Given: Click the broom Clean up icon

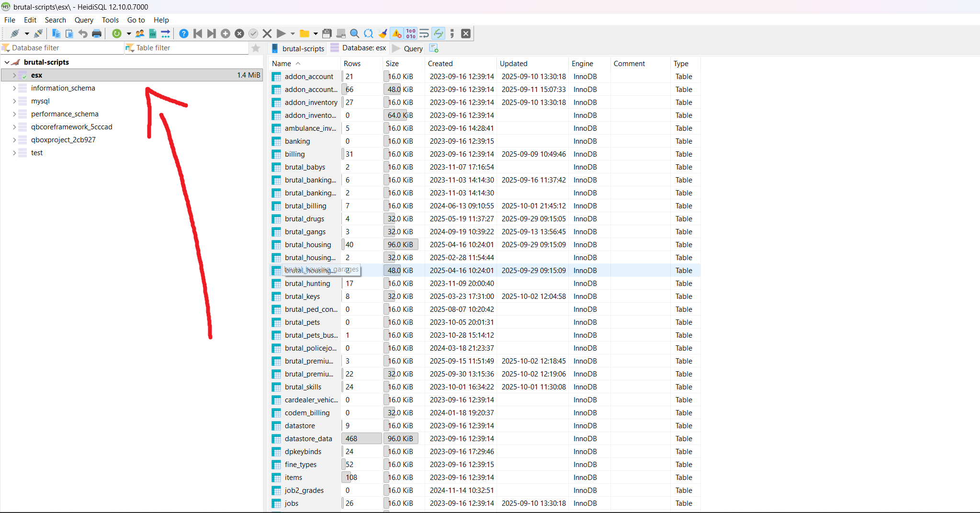Looking at the screenshot, I should pyautogui.click(x=383, y=34).
